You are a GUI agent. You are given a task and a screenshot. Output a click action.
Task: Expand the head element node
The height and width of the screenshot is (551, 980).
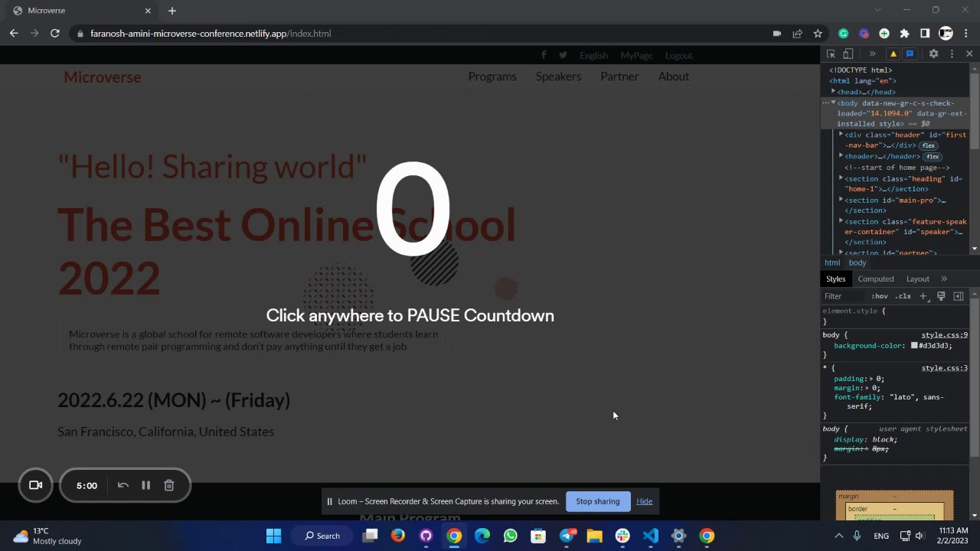coord(834,91)
